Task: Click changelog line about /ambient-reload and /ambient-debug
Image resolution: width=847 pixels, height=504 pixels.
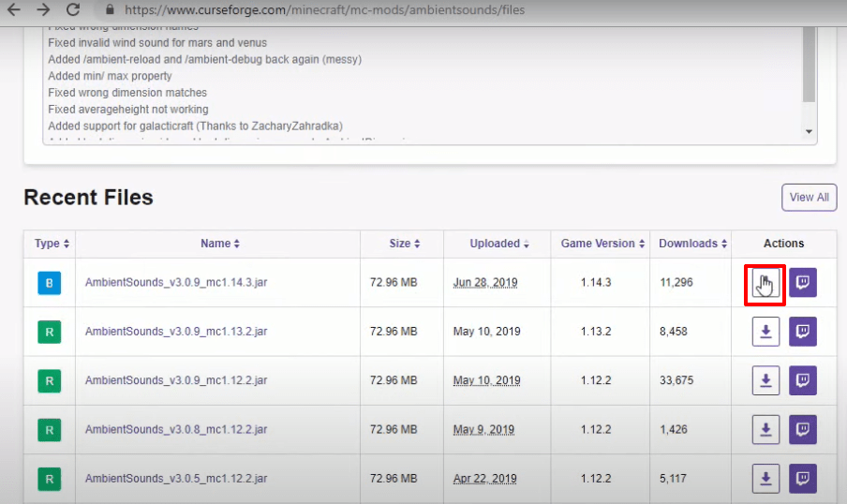Action: pyautogui.click(x=205, y=59)
